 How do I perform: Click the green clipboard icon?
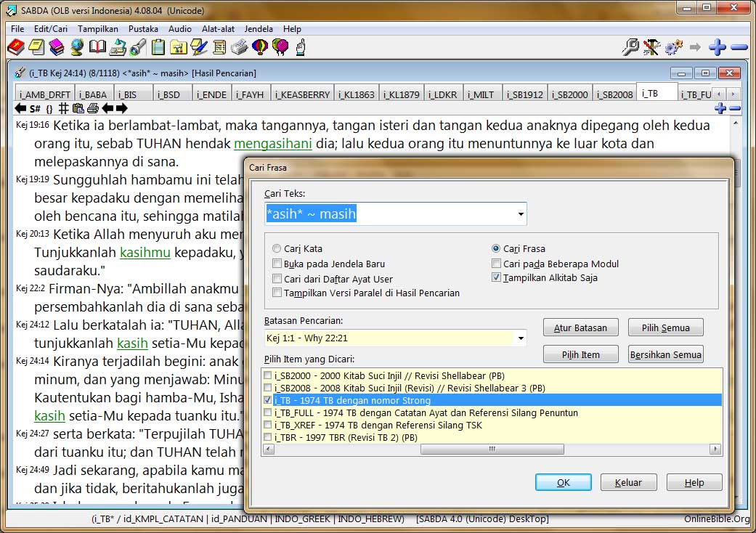158,47
